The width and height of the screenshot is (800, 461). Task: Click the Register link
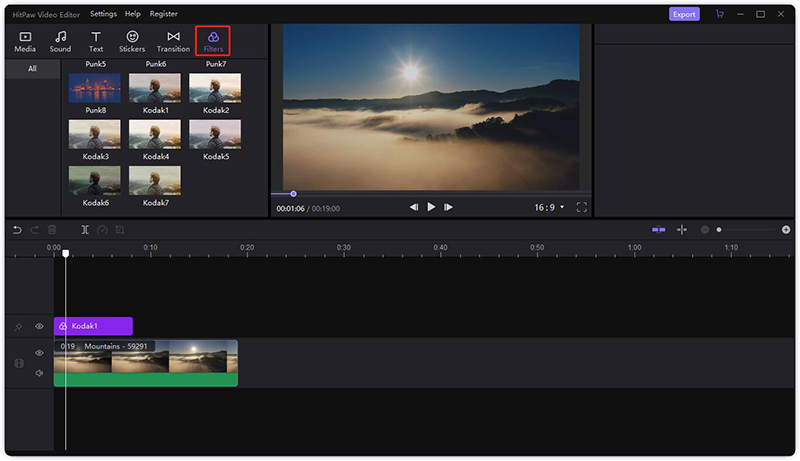(x=163, y=14)
